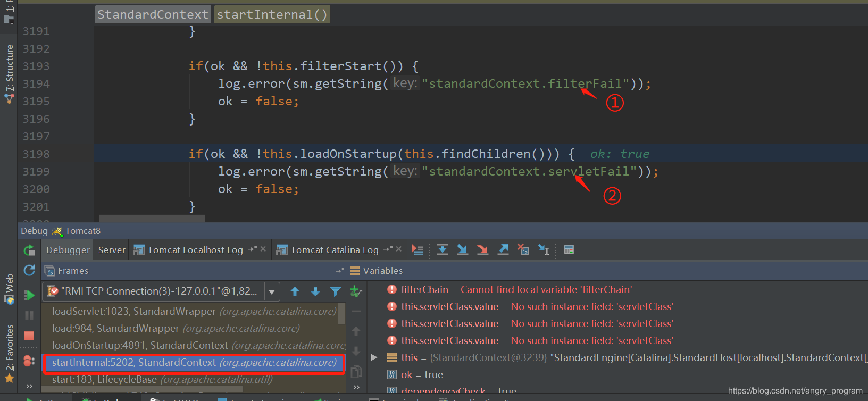Open the Tomcat Localhost Log tab
868x401 pixels.
(195, 250)
